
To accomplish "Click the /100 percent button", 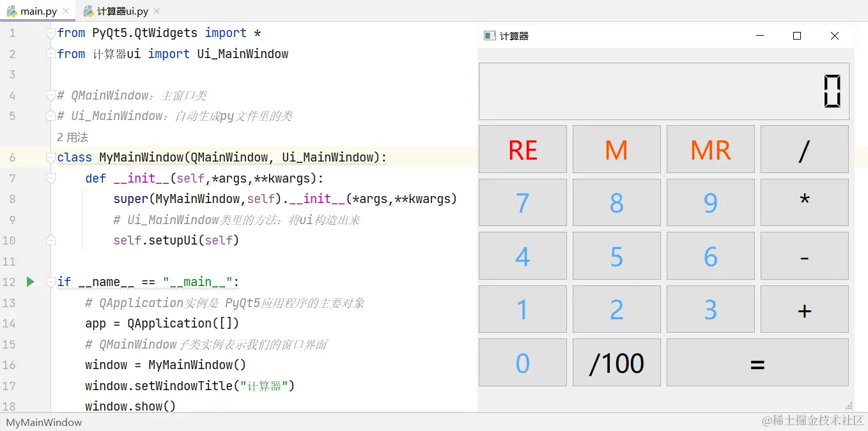I will pyautogui.click(x=616, y=363).
